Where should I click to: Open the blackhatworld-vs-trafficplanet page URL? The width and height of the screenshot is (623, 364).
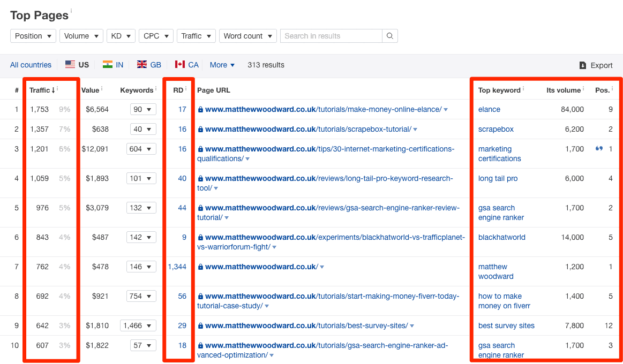click(331, 242)
